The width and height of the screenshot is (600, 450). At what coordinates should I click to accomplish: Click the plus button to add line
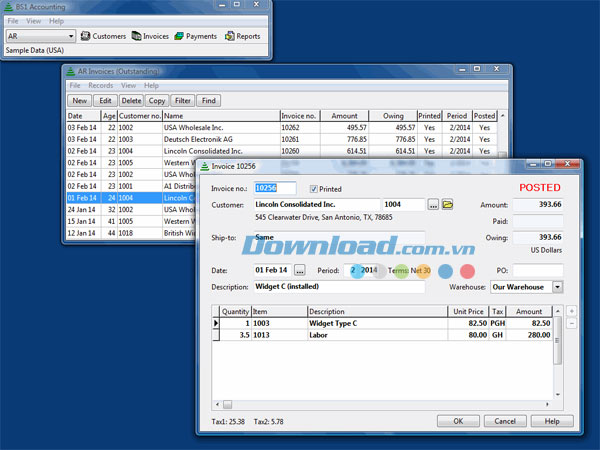click(571, 311)
